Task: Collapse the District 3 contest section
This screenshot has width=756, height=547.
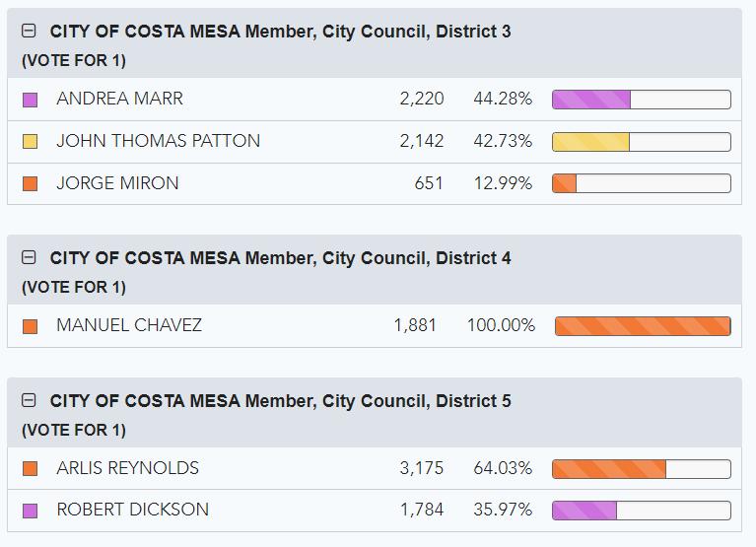Action: 29,32
